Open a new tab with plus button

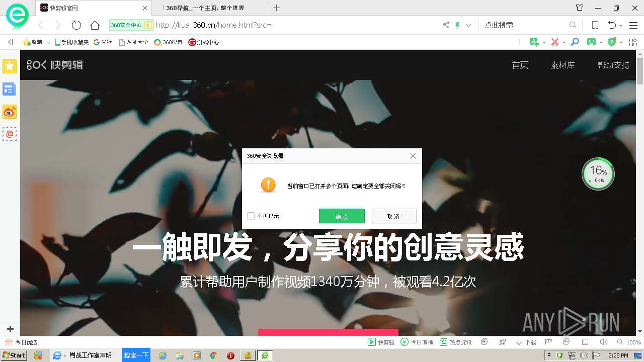coord(276,8)
